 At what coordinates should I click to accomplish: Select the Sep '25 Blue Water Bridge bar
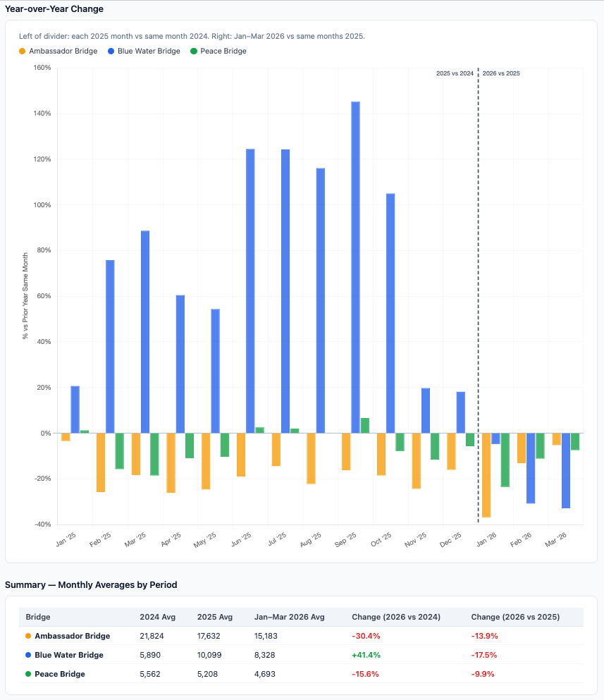(x=356, y=267)
